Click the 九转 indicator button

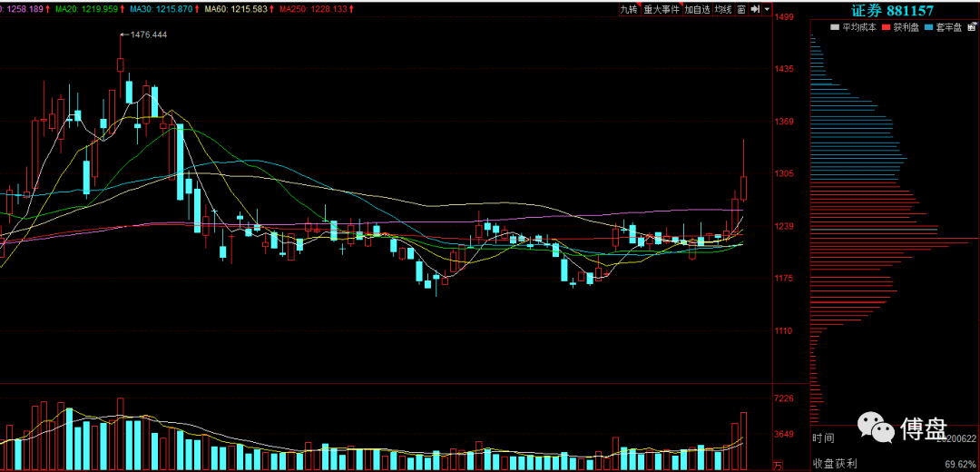[628, 9]
